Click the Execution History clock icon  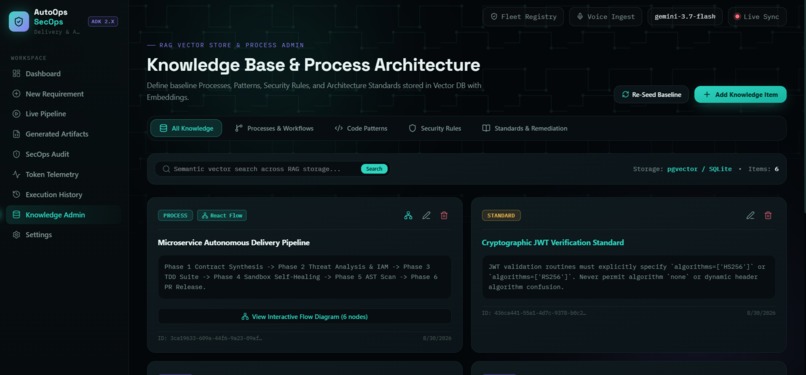pos(16,195)
